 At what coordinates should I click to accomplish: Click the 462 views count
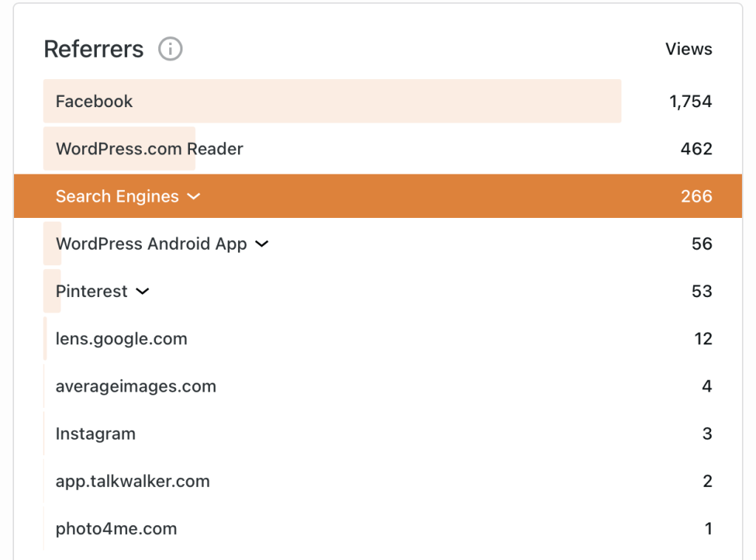(x=696, y=148)
